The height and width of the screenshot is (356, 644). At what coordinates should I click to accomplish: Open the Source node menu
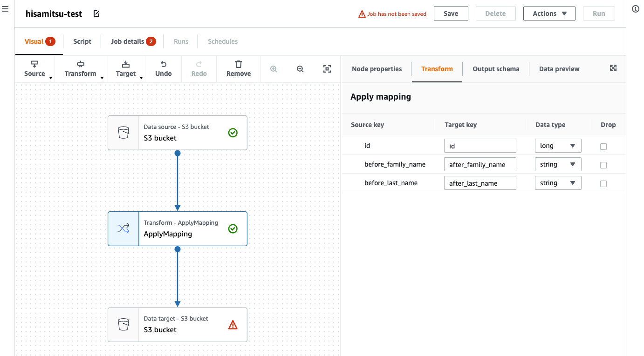(x=35, y=69)
